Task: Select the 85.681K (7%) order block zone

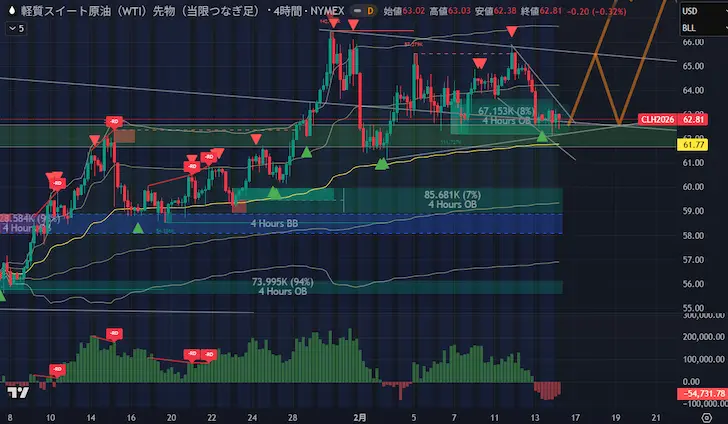Action: click(452, 199)
